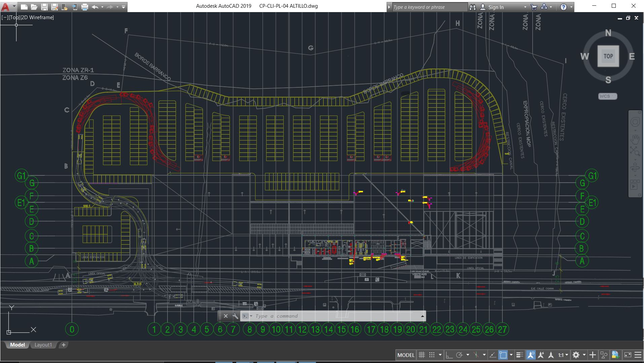Switch to the Layout1 tab
644x363 pixels.
pos(43,345)
